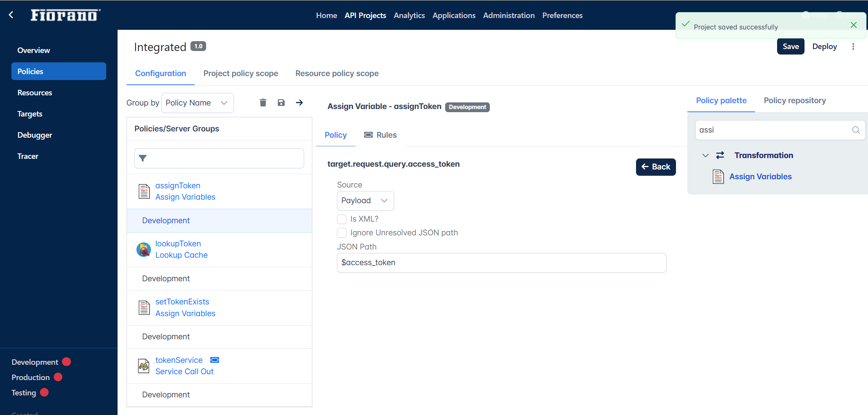Open the Source Payload dropdown
The height and width of the screenshot is (415, 868).
tap(365, 201)
